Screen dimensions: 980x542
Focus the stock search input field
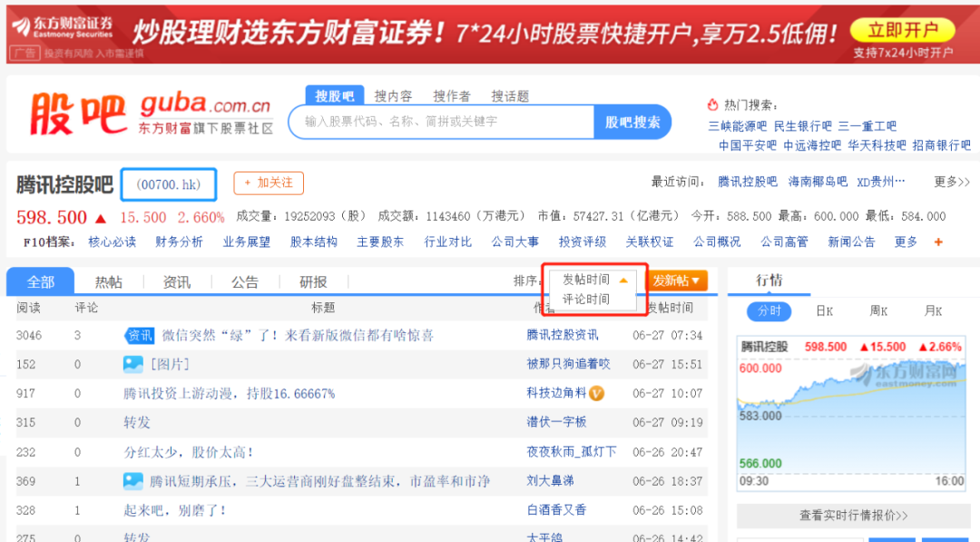(441, 122)
